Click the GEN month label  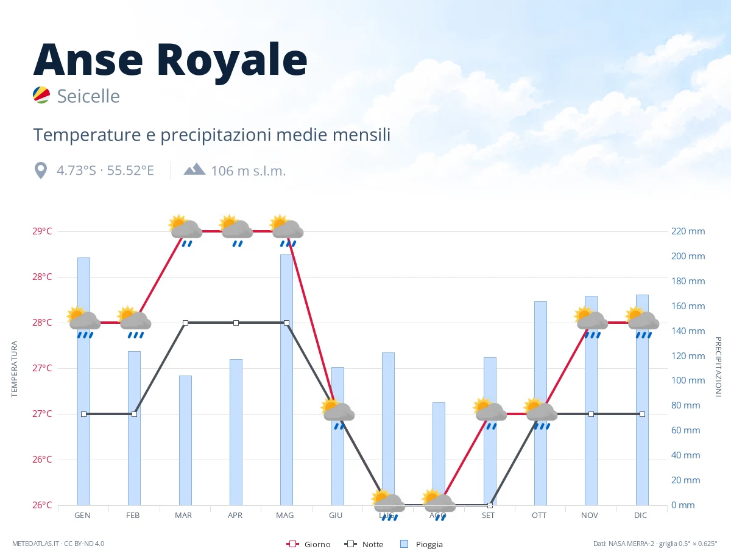pyautogui.click(x=82, y=515)
